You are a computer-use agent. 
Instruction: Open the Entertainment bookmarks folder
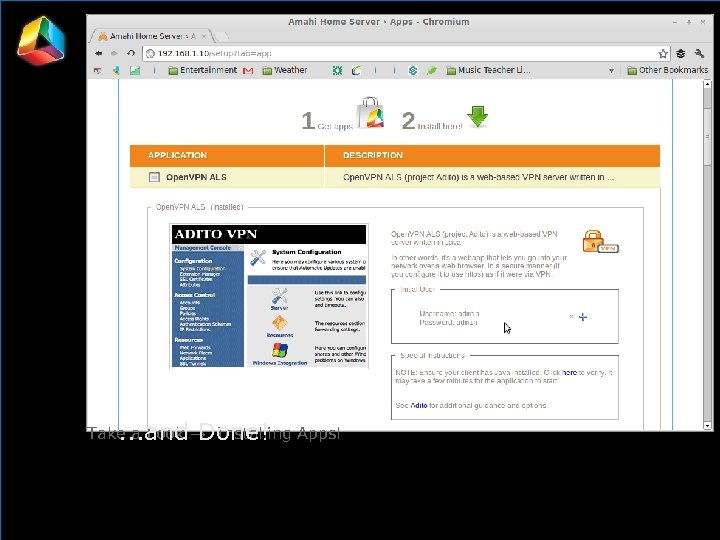202,70
